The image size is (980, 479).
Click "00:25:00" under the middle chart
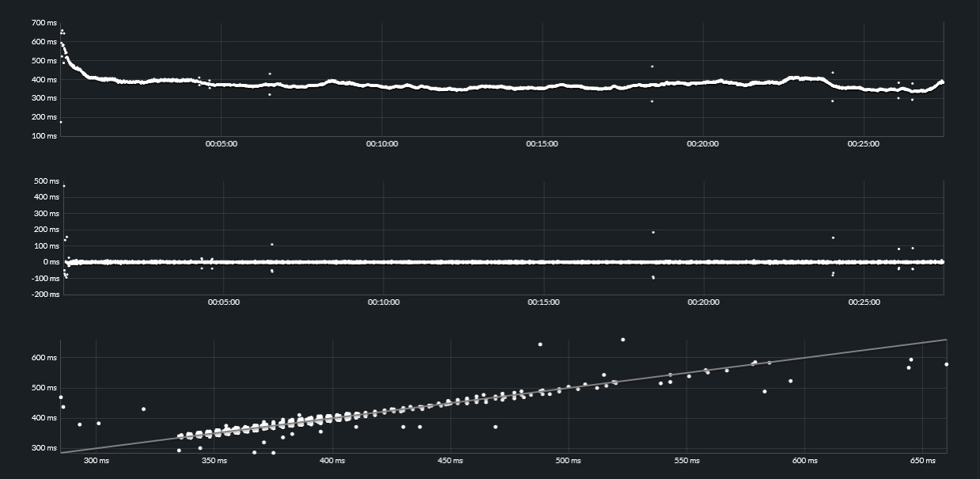click(x=864, y=302)
